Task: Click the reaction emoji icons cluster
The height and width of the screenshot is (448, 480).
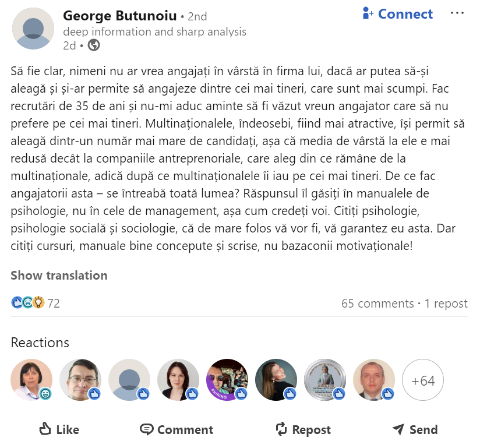Action: click(x=27, y=303)
